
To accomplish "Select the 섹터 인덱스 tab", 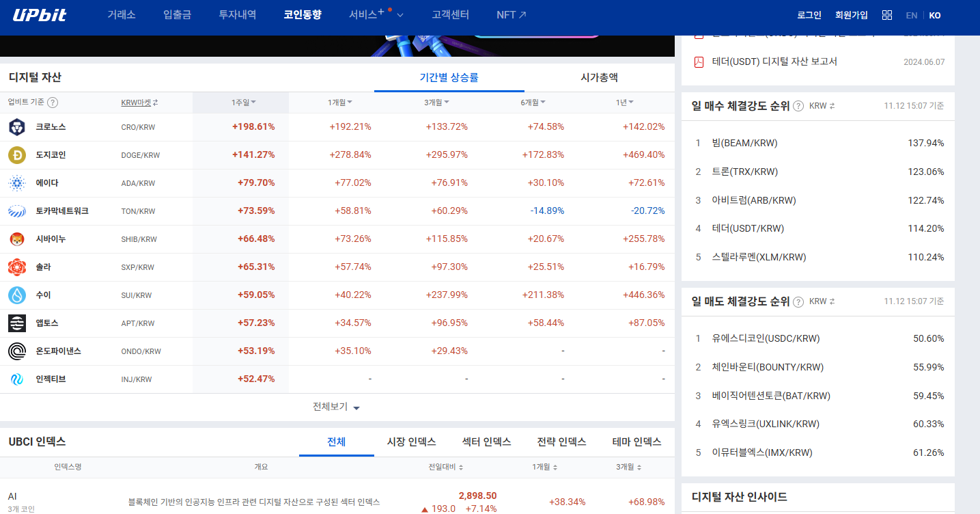I will pyautogui.click(x=487, y=442).
